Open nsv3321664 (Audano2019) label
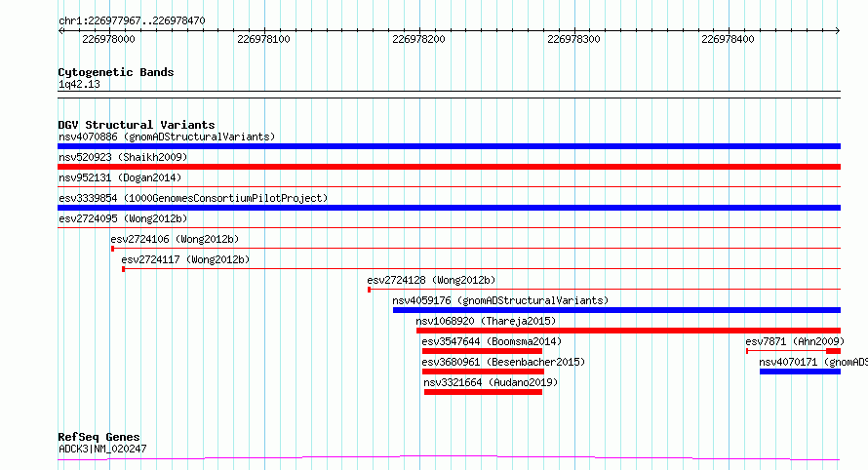 (x=491, y=382)
